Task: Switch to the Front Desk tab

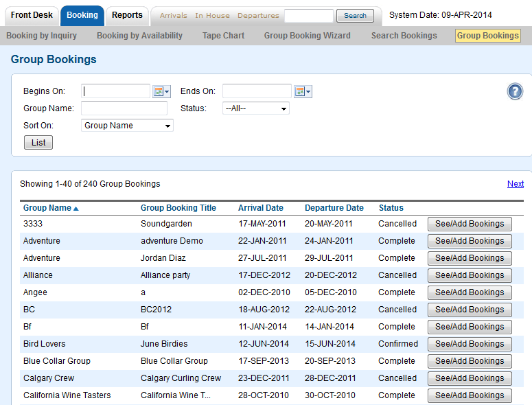Action: pos(32,15)
